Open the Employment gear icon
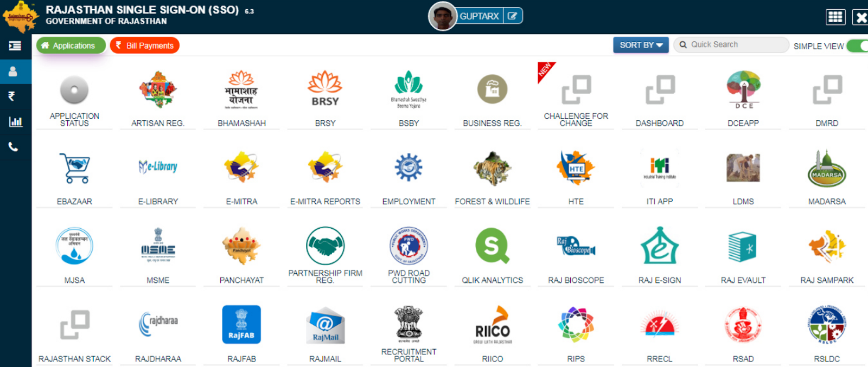Image resolution: width=868 pixels, height=367 pixels. pyautogui.click(x=409, y=168)
